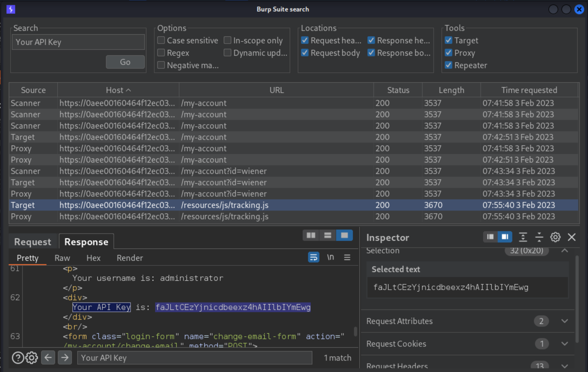The height and width of the screenshot is (372, 588).
Task: Click the Inspector panel vertical scrollbar
Action: pos(577,299)
